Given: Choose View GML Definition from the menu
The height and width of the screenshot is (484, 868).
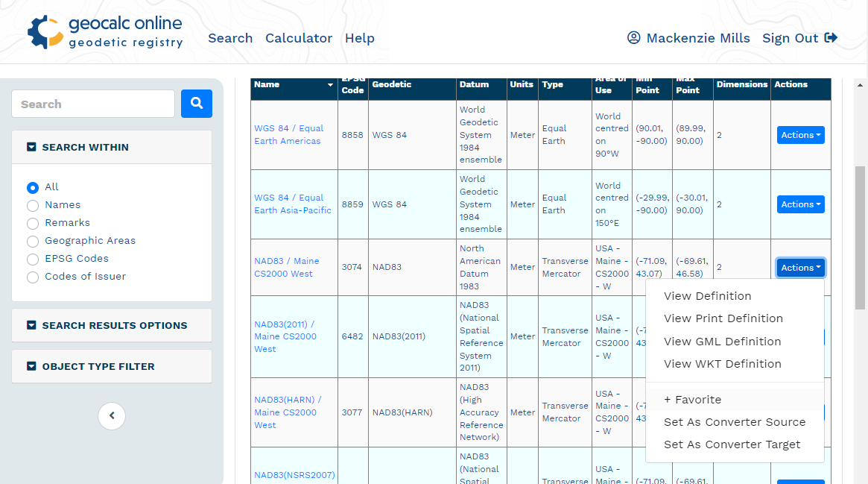Looking at the screenshot, I should tap(723, 342).
